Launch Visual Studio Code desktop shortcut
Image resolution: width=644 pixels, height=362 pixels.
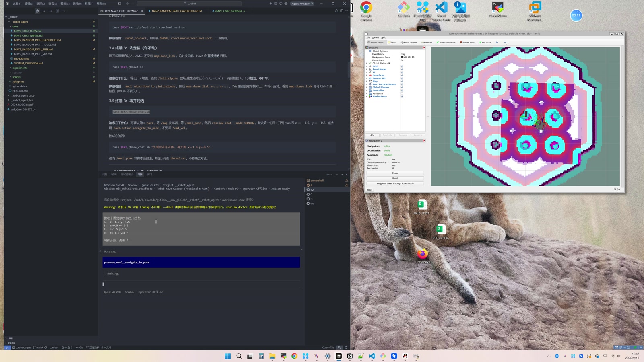coord(441,11)
